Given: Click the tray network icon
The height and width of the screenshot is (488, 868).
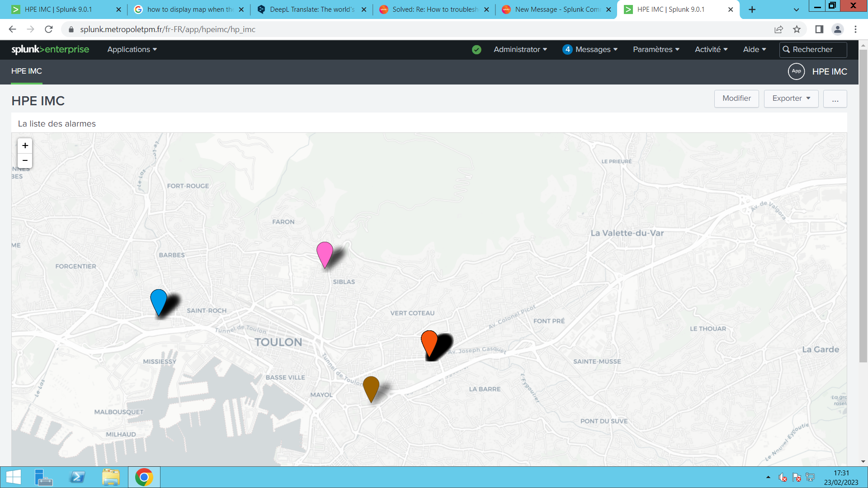Looking at the screenshot, I should point(811,477).
